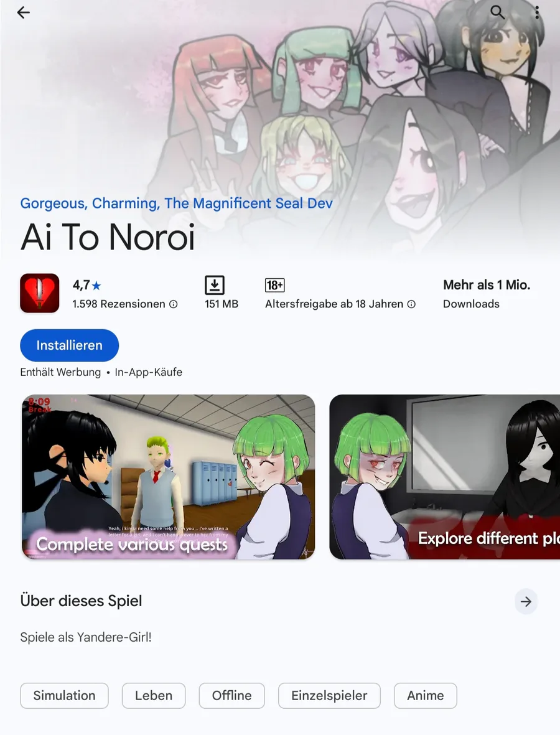Viewport: 560px width, 735px height.
Task: Select the Simulation tag chip
Action: 64,696
